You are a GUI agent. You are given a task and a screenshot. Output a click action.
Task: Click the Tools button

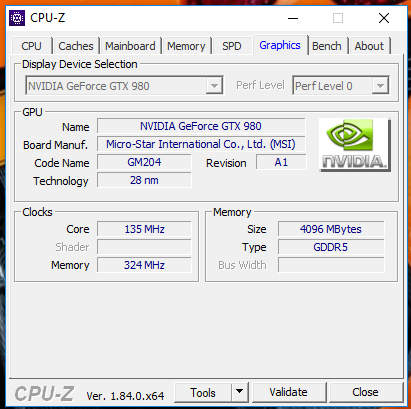tap(203, 392)
